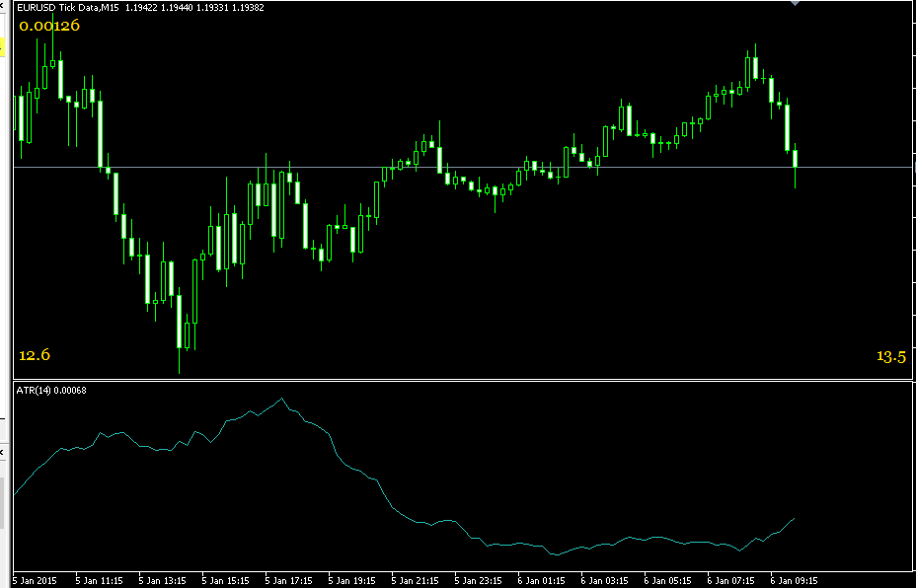Click the 6 Jan 03:15 time label
Image resolution: width=916 pixels, height=588 pixels.
604,581
